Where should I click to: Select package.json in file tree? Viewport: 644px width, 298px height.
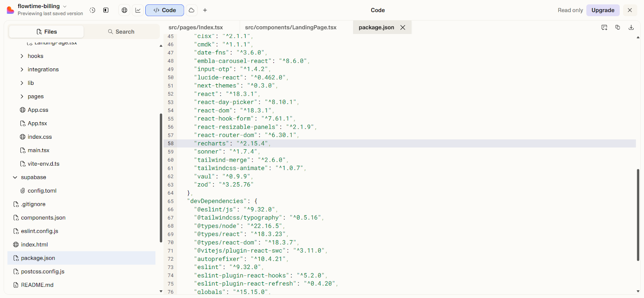(81, 258)
